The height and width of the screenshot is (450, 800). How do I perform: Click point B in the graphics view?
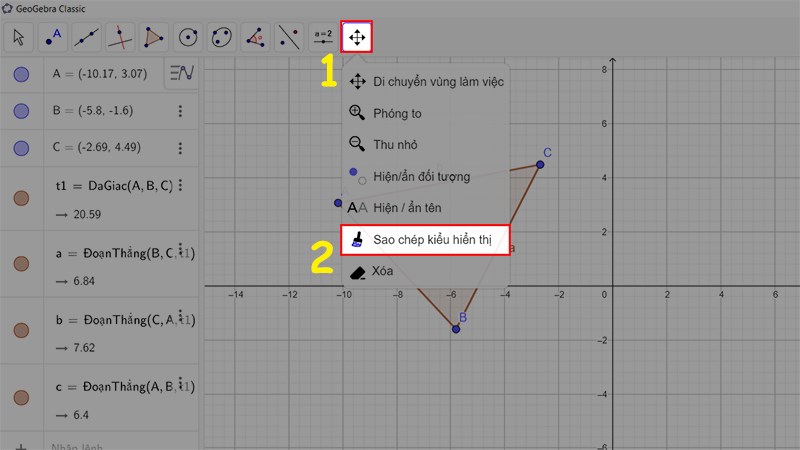456,329
